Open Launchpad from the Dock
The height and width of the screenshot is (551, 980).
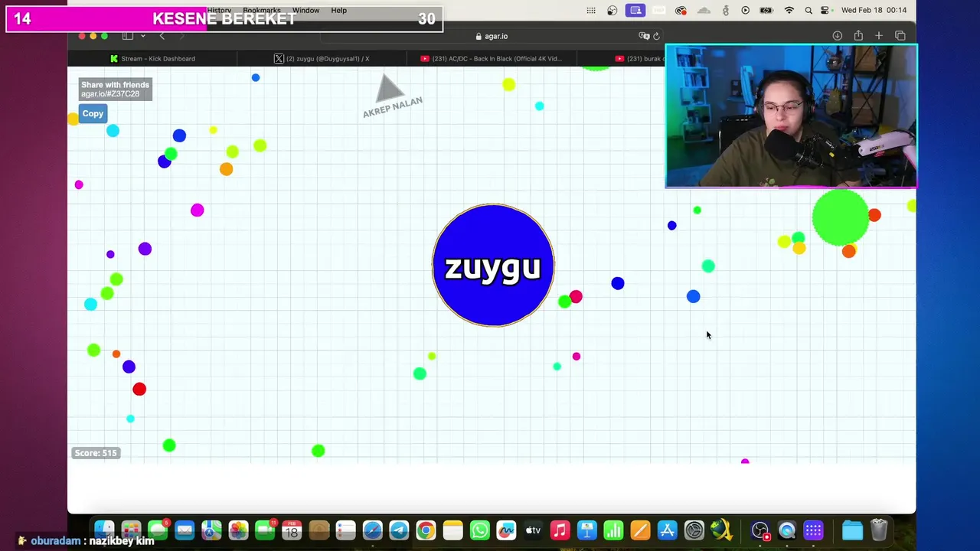[131, 530]
